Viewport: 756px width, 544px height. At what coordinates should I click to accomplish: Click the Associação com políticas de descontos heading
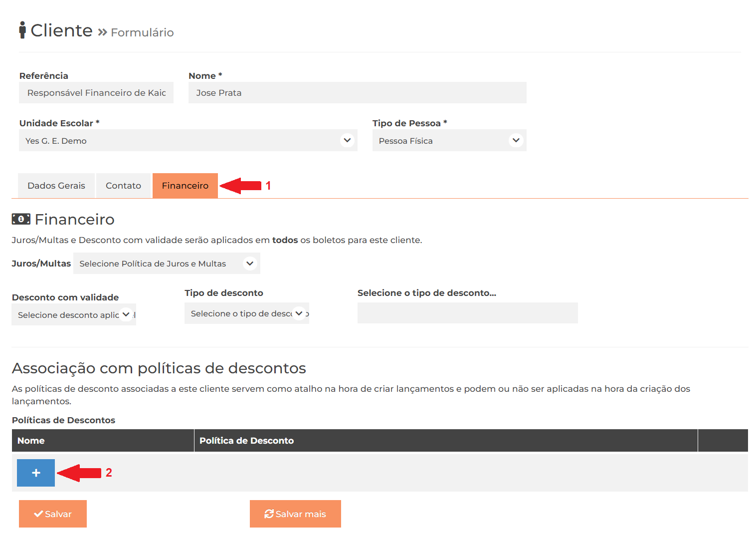tap(159, 368)
